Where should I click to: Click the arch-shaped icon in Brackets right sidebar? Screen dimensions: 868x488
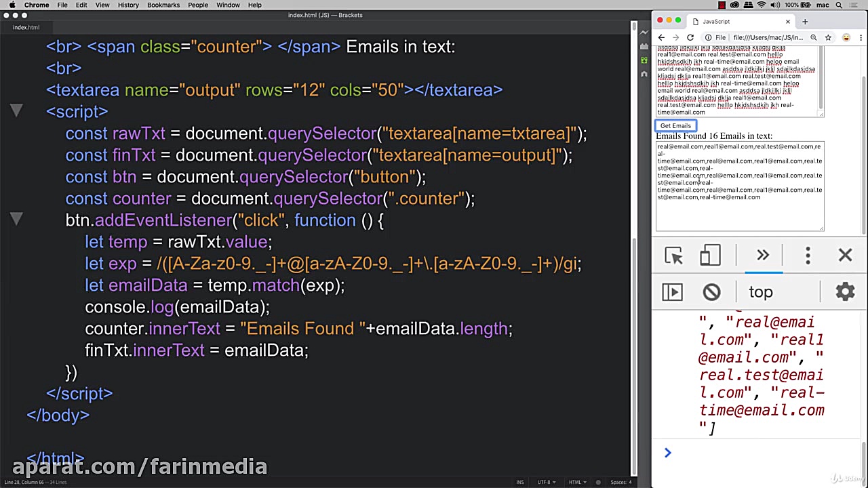pos(644,74)
